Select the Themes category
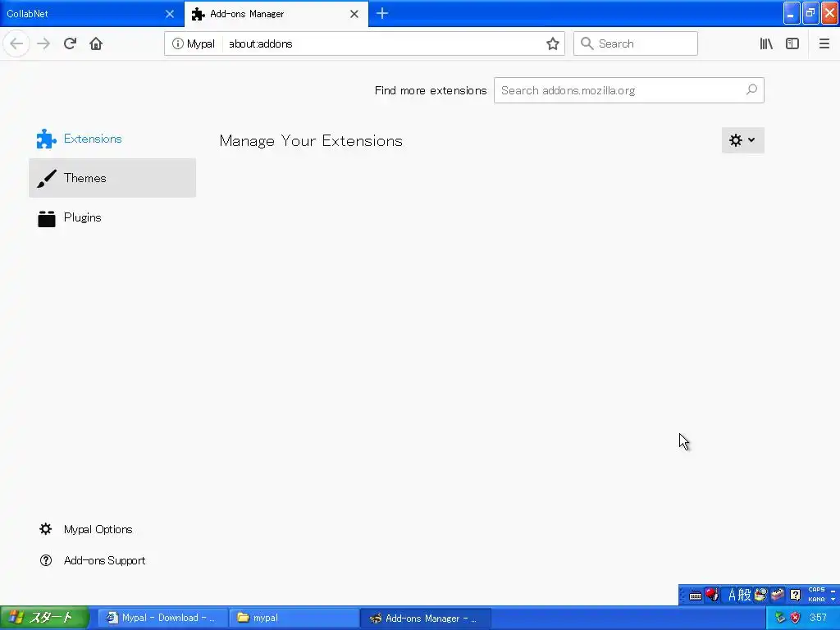Screen dimensions: 840x630 click(112, 178)
